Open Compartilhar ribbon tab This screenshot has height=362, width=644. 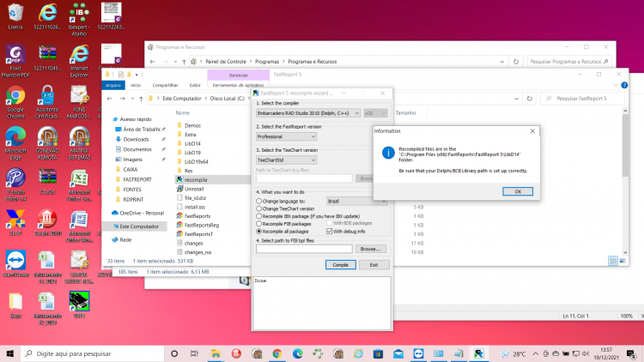click(x=165, y=85)
